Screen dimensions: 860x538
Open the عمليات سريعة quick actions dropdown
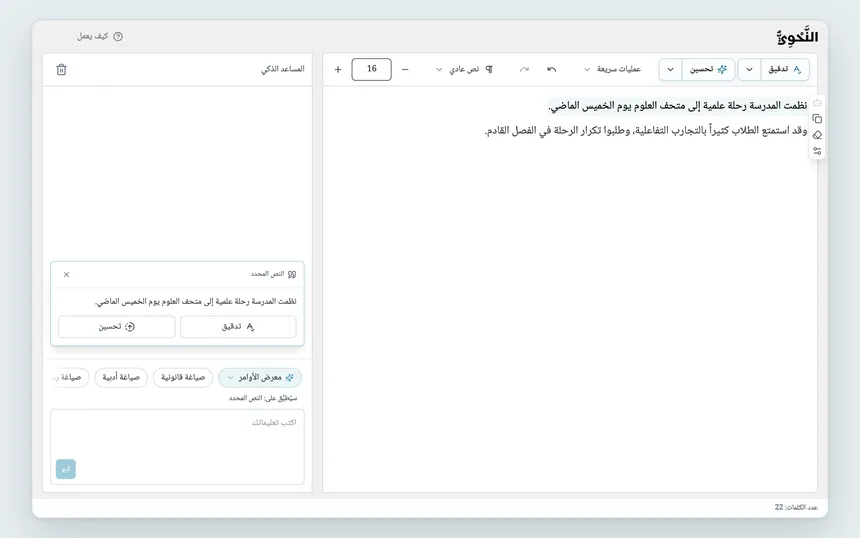click(x=612, y=69)
